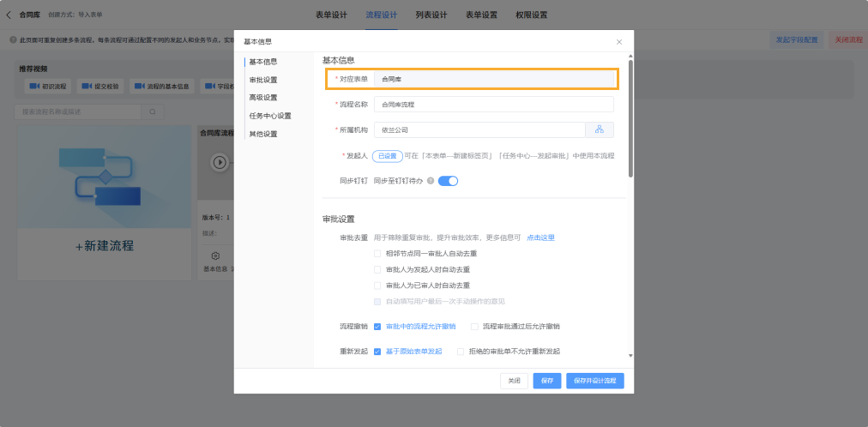Click the dialog vertical scrollbar thumb

(x=630, y=119)
